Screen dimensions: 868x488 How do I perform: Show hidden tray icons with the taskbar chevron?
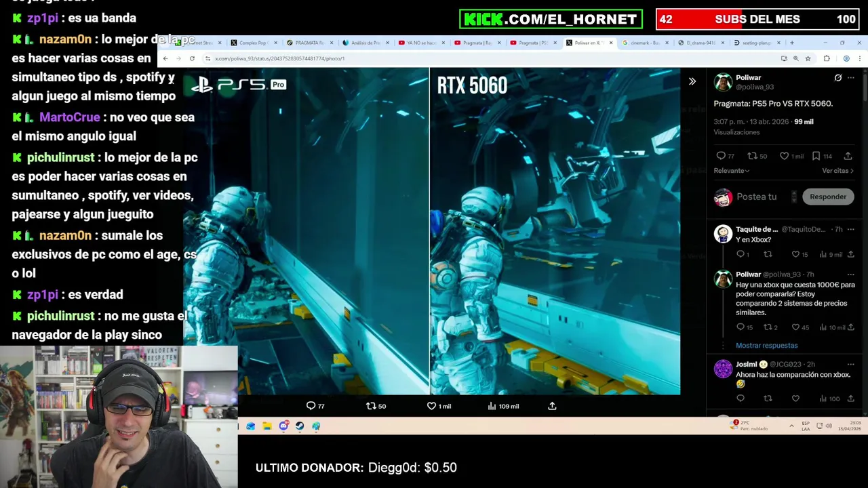click(791, 426)
